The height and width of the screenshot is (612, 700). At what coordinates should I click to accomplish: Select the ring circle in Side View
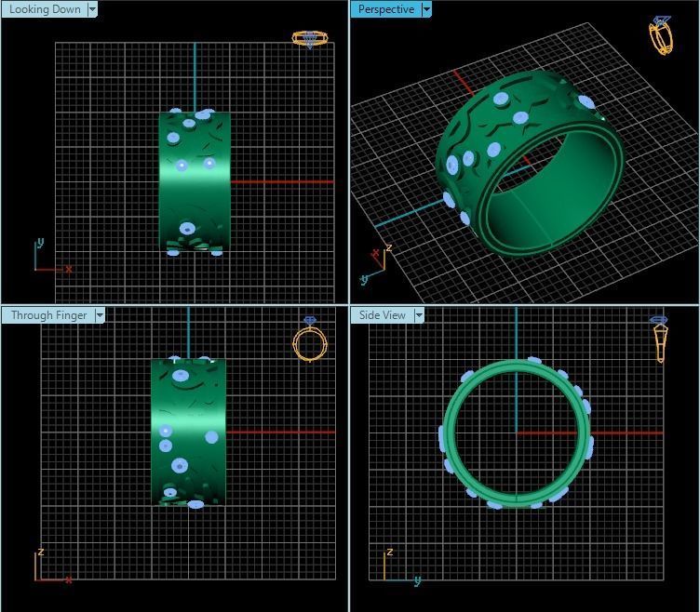point(517,432)
